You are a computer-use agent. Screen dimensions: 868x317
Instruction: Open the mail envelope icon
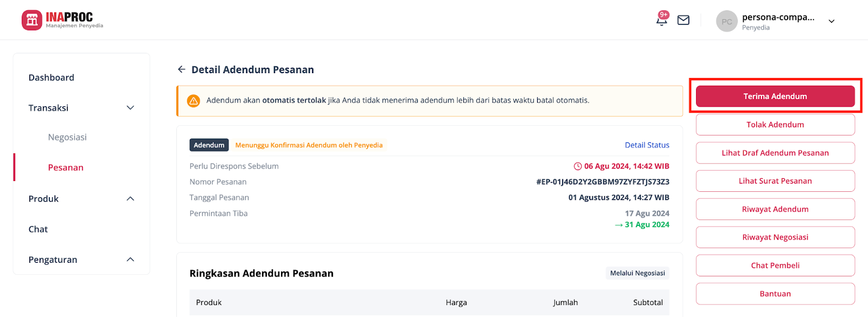pyautogui.click(x=683, y=20)
